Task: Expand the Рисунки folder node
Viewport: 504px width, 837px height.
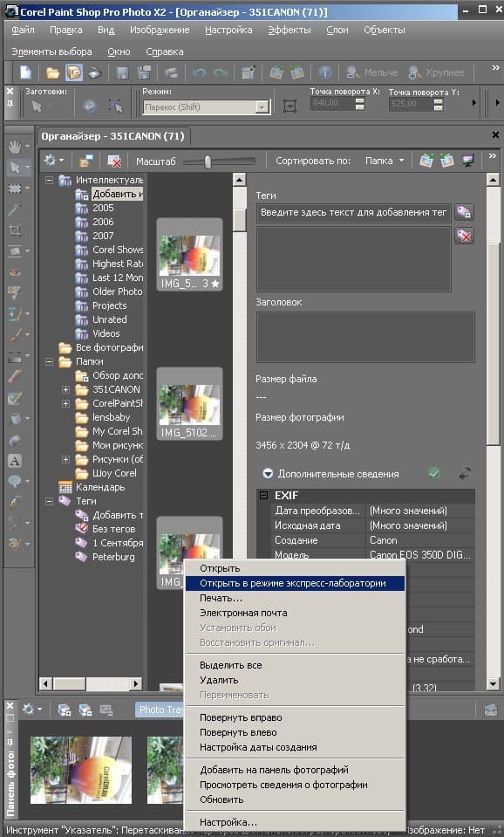Action: click(65, 459)
